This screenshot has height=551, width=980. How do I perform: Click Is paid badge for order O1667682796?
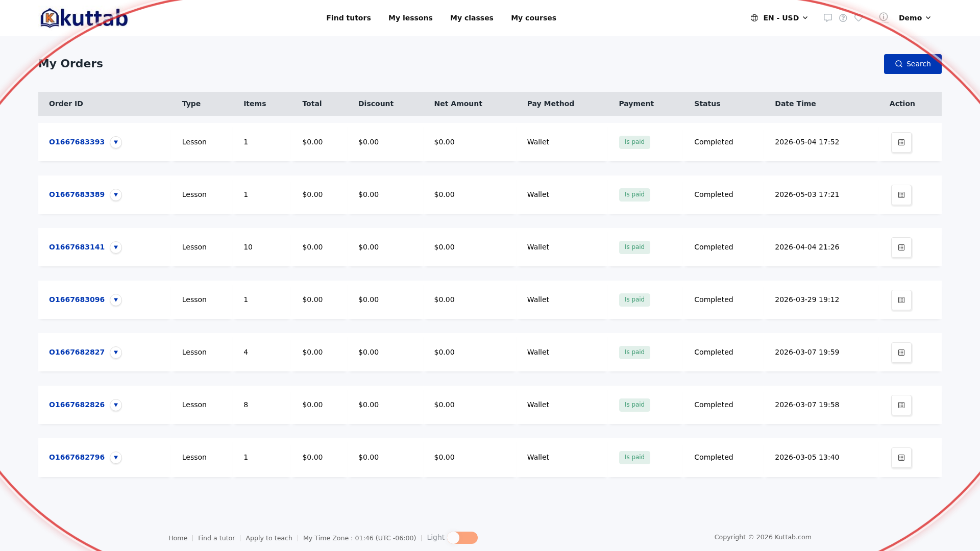[x=634, y=458]
